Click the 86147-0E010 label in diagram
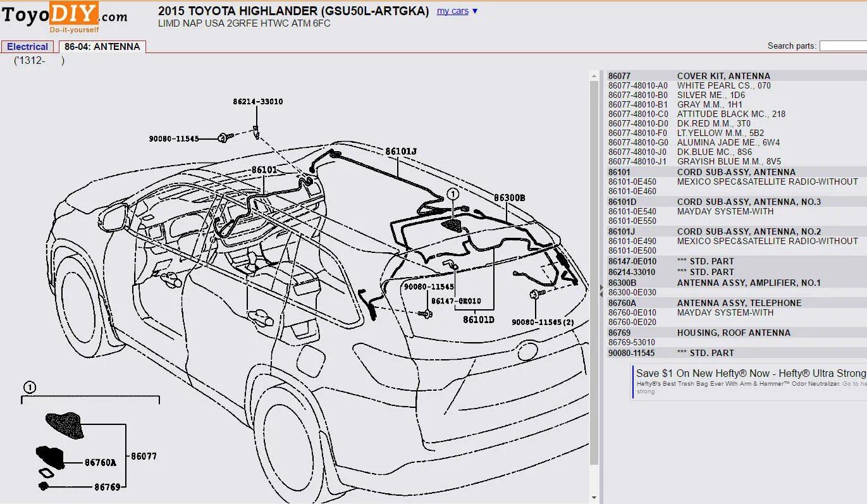867x504 pixels. 456,301
